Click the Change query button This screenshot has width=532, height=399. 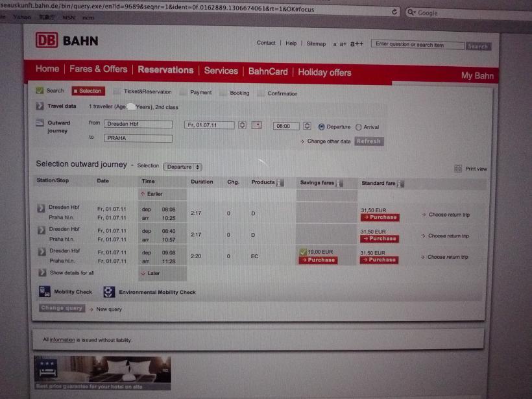coord(62,308)
